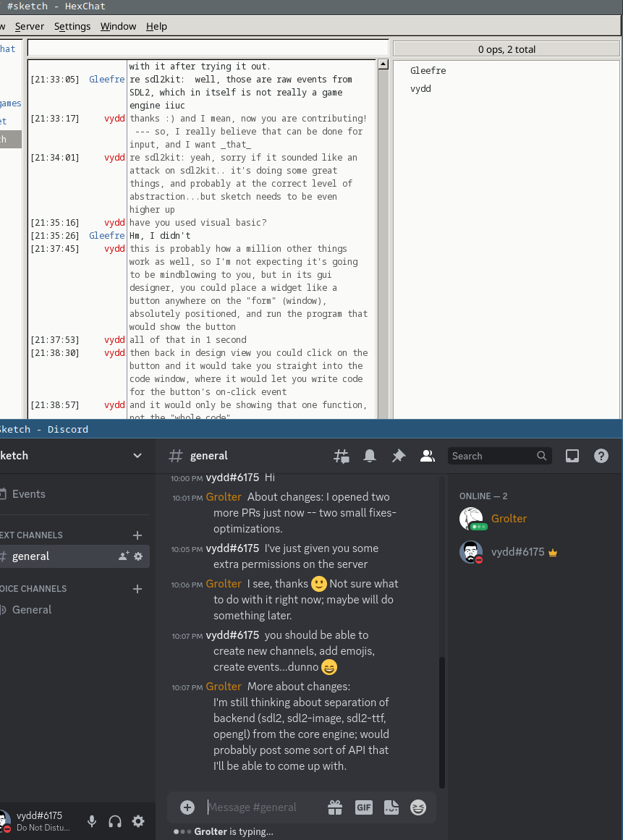The height and width of the screenshot is (840, 623).
Task: Open the GIF picker
Action: click(x=363, y=807)
